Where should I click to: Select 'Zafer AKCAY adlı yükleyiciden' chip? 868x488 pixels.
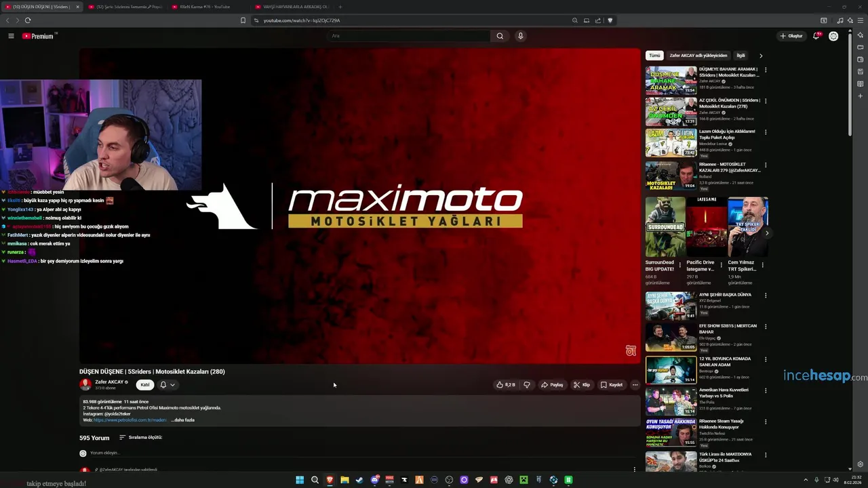pyautogui.click(x=698, y=56)
